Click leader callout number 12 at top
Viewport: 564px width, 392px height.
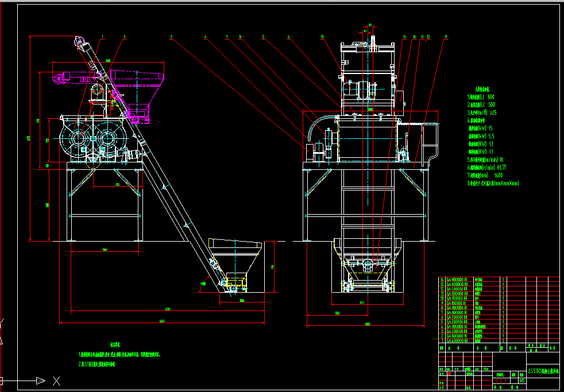point(428,37)
